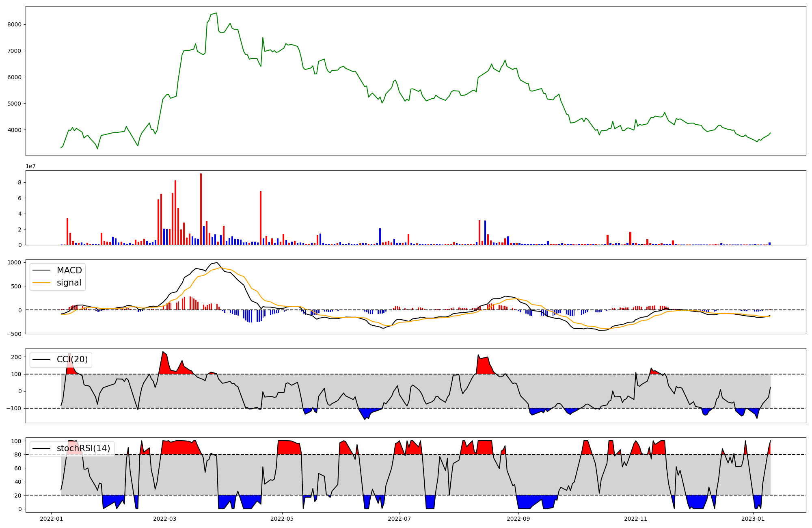Click the 80 tick on stochRSI axis
The width and height of the screenshot is (812, 528).
[18, 454]
